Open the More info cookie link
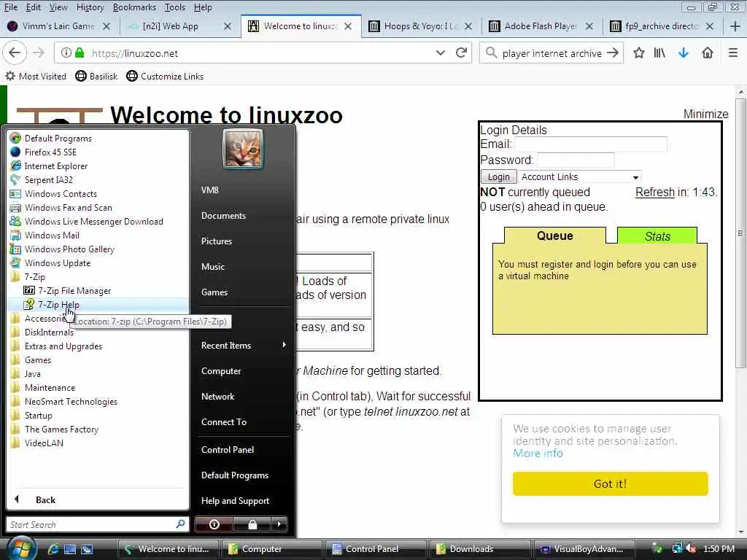The height and width of the screenshot is (560, 747). pos(538,454)
